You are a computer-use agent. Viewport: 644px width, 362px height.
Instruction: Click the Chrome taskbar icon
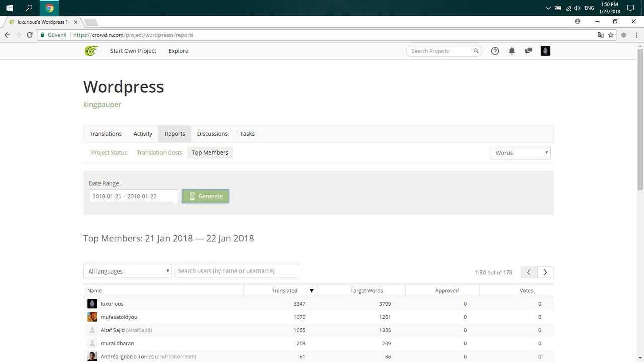click(49, 8)
